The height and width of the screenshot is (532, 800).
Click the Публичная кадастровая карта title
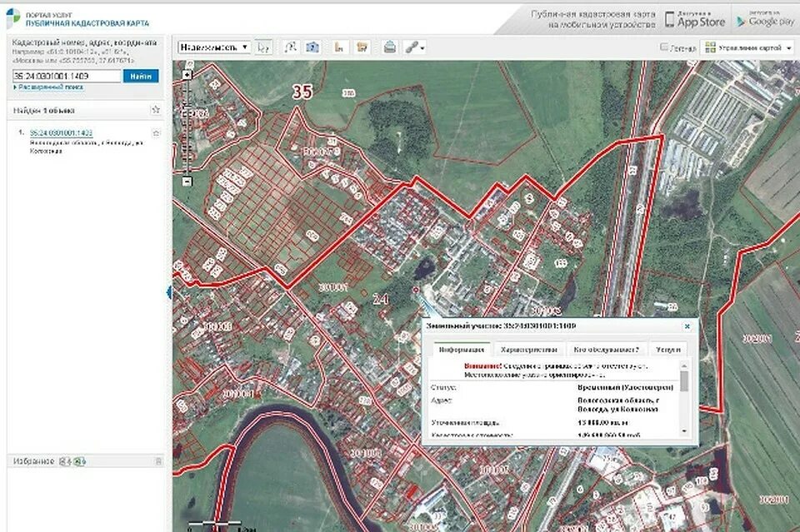(x=87, y=23)
